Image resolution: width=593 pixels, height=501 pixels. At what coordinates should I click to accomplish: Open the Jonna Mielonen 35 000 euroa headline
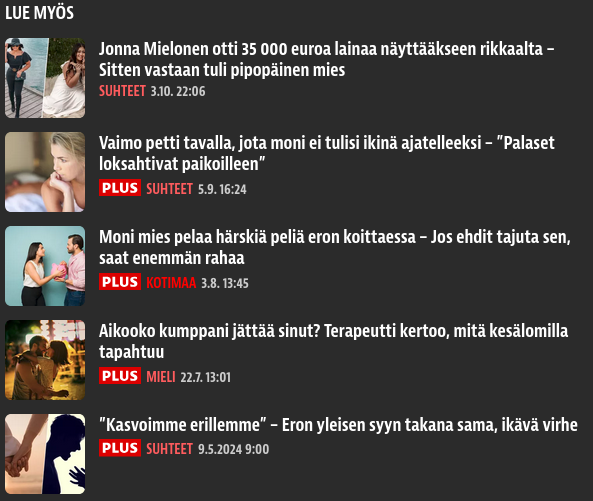(x=326, y=59)
